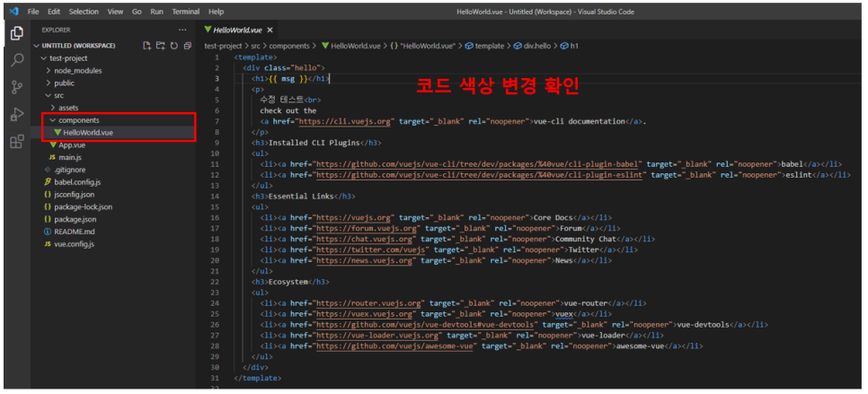Open the View menu
868x394 pixels.
[x=115, y=11]
